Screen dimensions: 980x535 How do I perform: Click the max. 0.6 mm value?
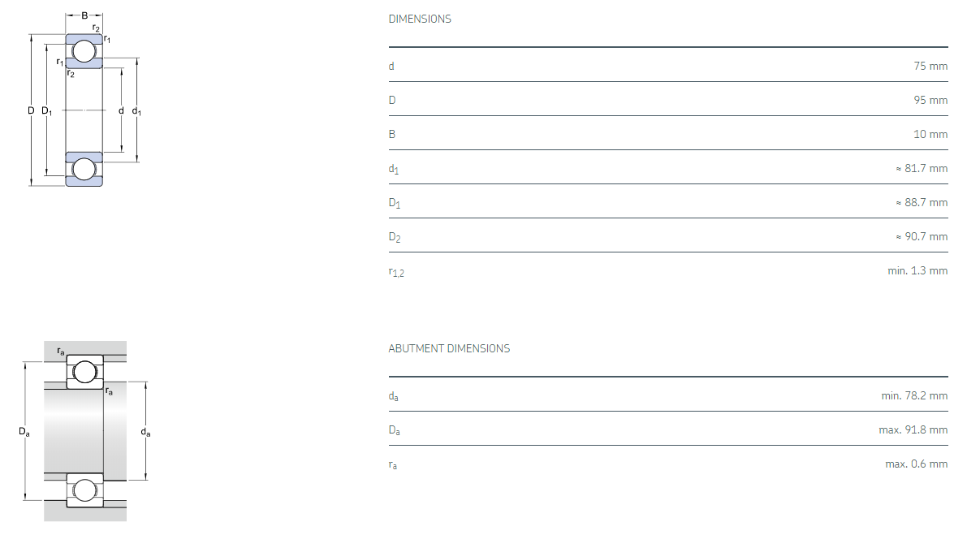(916, 464)
